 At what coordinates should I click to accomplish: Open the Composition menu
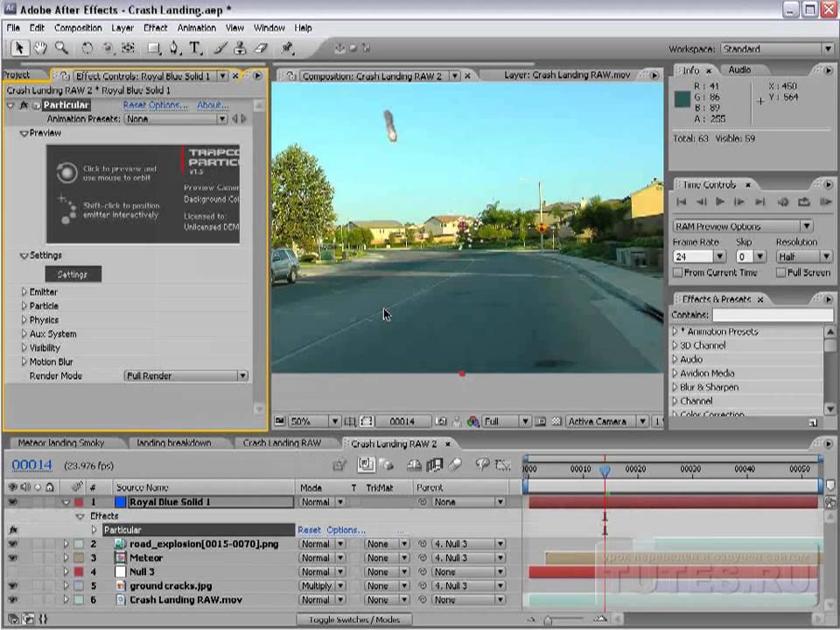[x=78, y=28]
